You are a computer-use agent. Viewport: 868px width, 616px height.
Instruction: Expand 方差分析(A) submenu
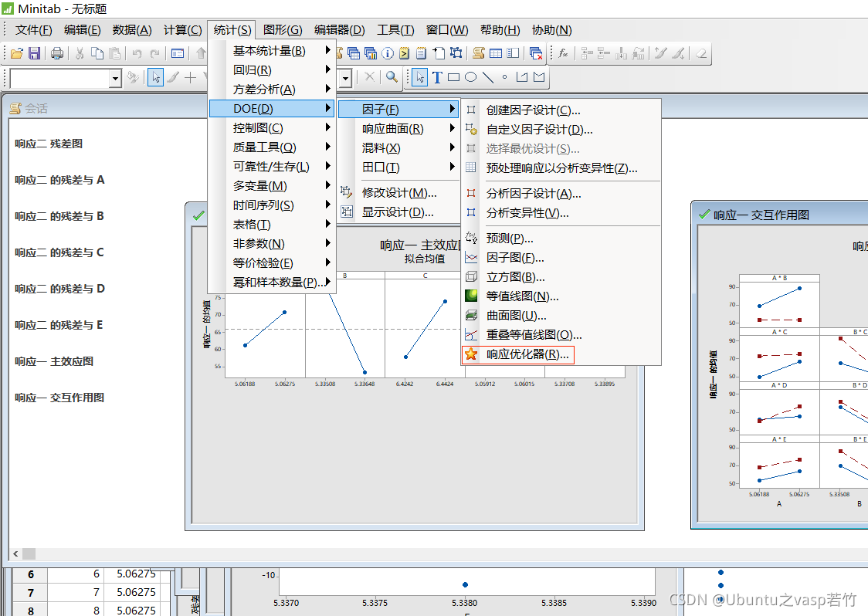click(x=273, y=89)
